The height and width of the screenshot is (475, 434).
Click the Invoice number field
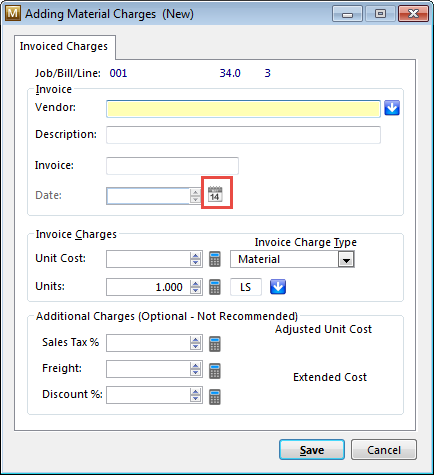pyautogui.click(x=172, y=166)
